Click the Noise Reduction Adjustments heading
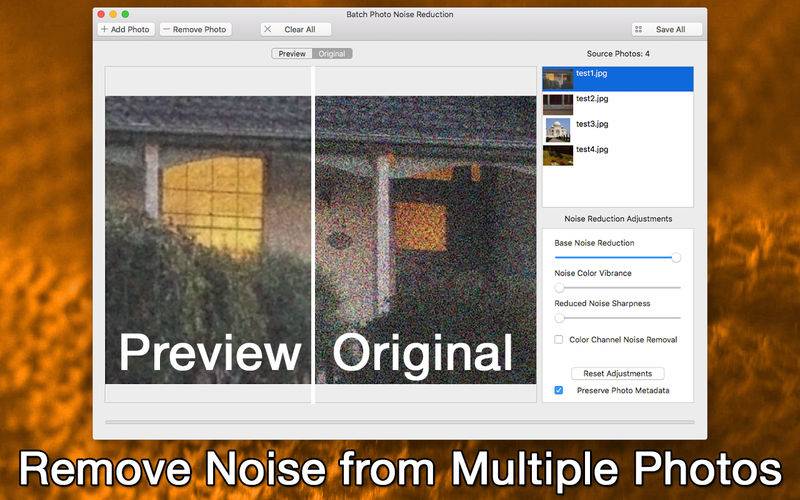 618,218
